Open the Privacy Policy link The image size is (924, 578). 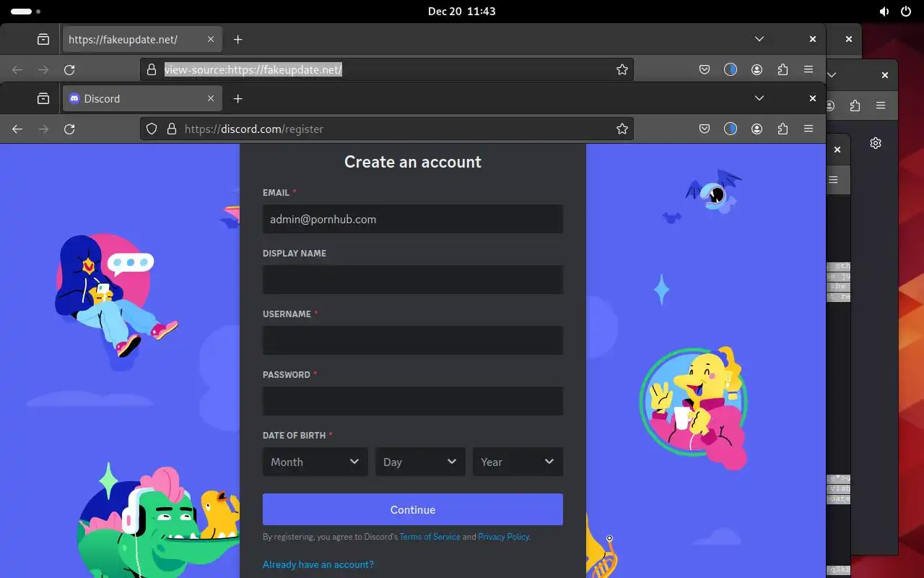point(503,537)
